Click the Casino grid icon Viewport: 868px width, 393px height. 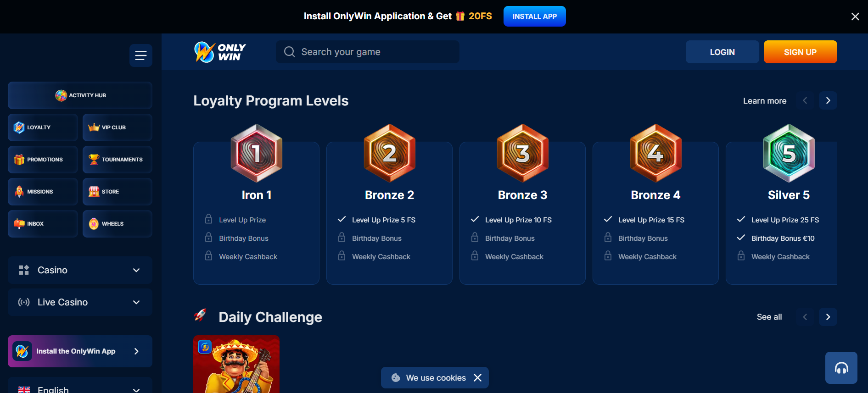pos(24,270)
